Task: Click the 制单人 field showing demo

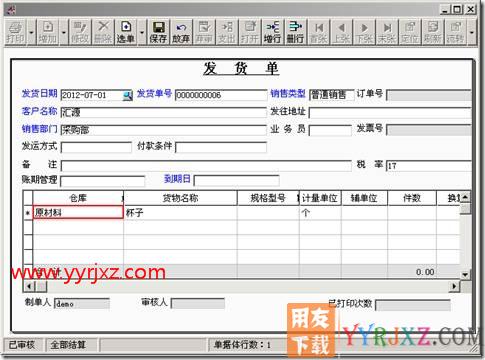Action: pyautogui.click(x=82, y=304)
